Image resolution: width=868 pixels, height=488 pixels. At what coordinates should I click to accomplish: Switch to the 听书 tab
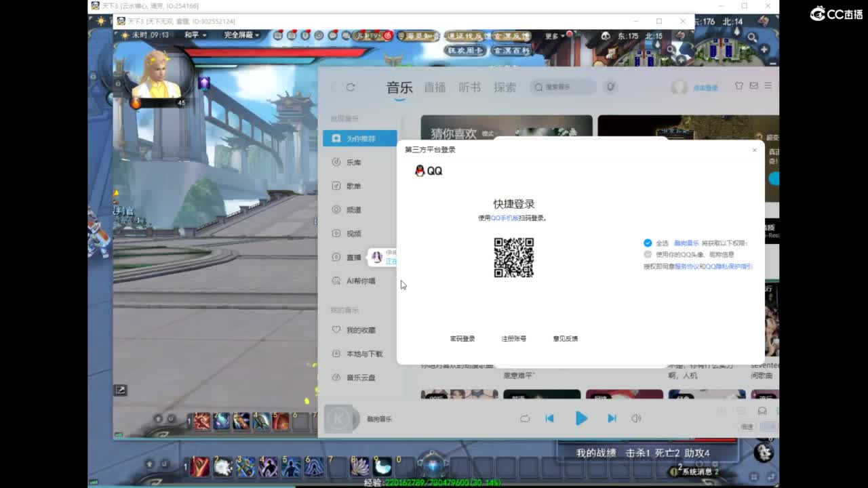[470, 87]
